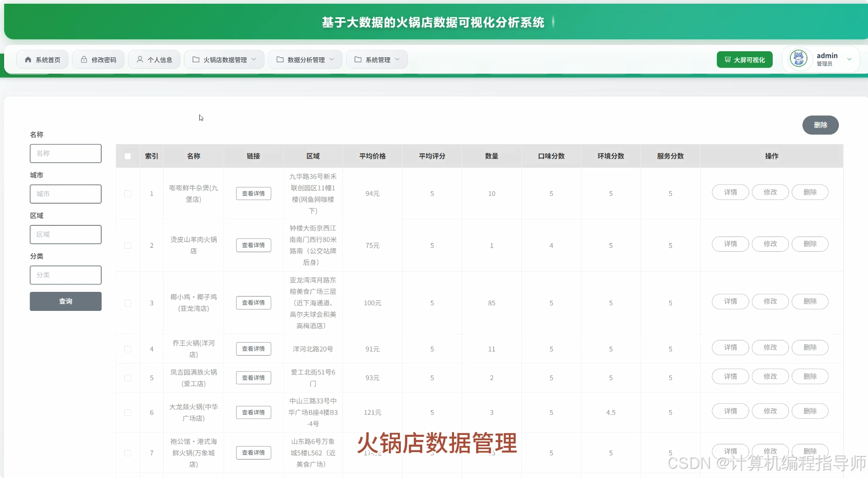Check the checkbox for row 2
Viewport: 868px width, 478px height.
[128, 245]
